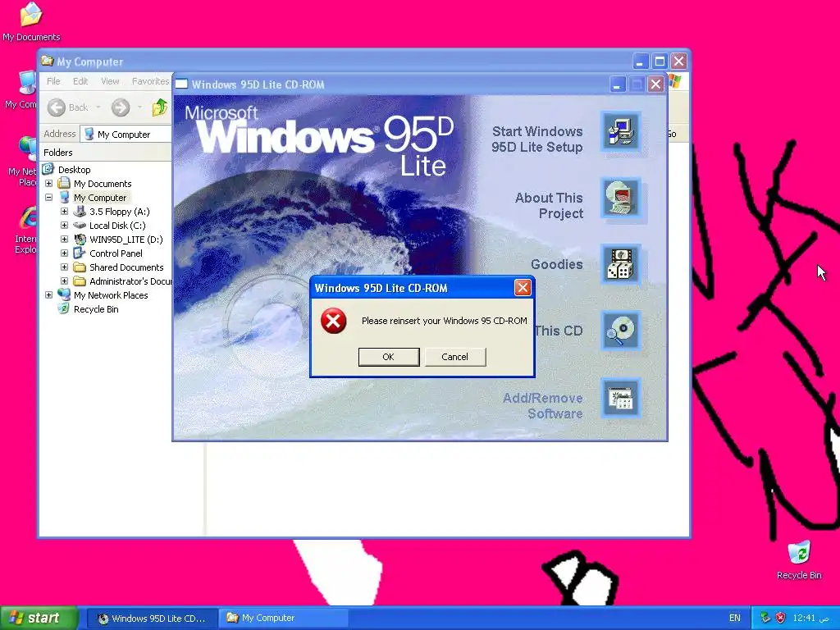Click the Forward arrow in My Computer toolbar
This screenshot has height=630, width=840.
click(x=121, y=107)
